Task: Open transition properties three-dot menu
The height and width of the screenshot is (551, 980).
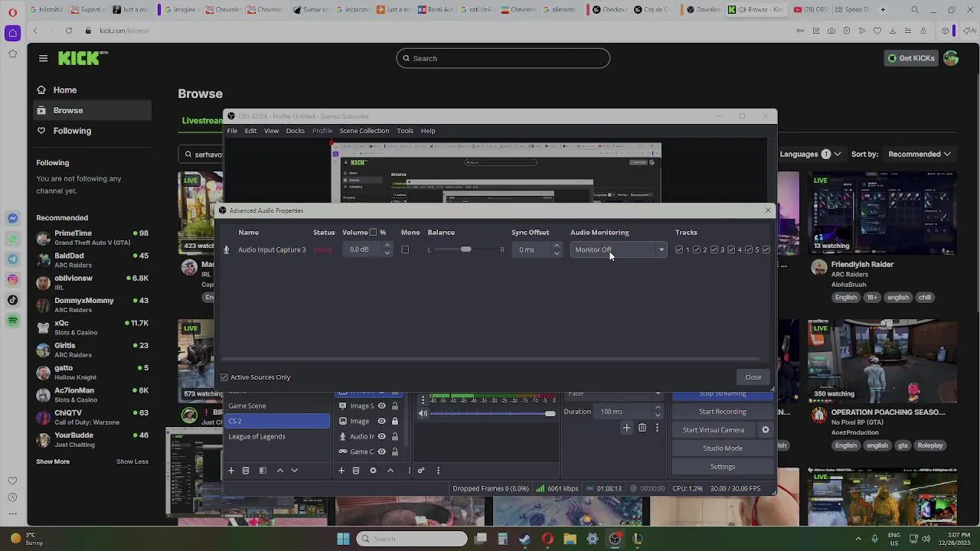Action: (x=657, y=428)
